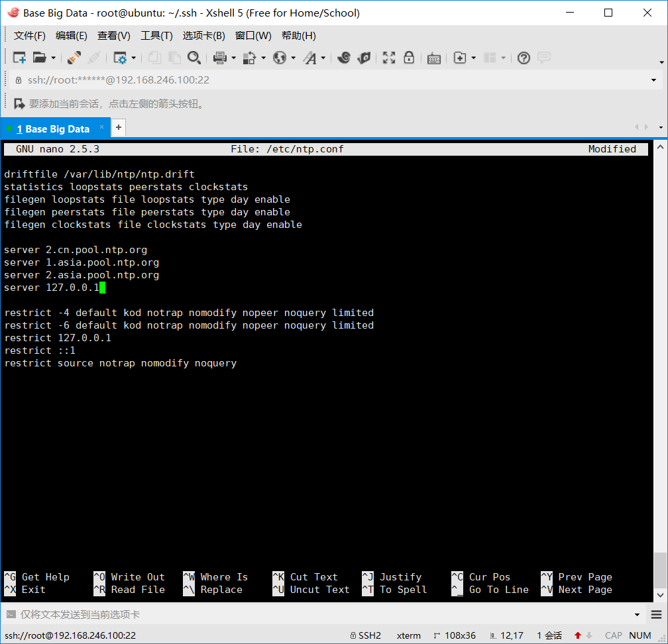Expand the color scheme dropdown arrow

(x=263, y=58)
